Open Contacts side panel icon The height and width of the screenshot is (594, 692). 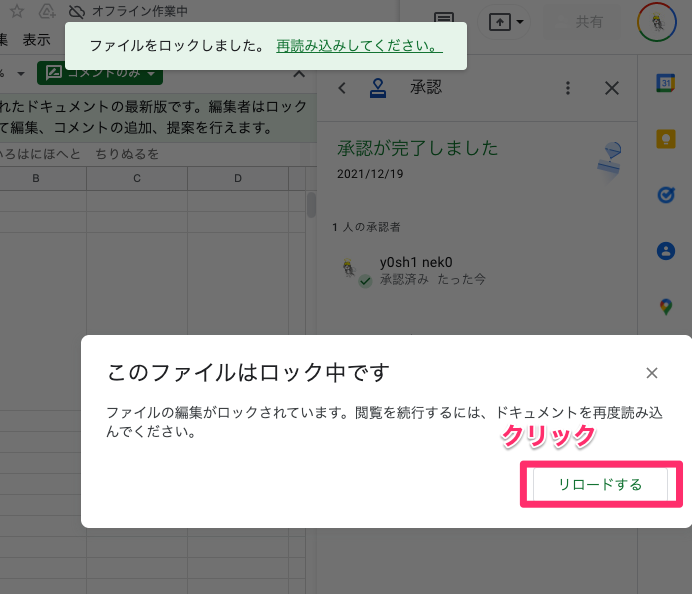(666, 251)
